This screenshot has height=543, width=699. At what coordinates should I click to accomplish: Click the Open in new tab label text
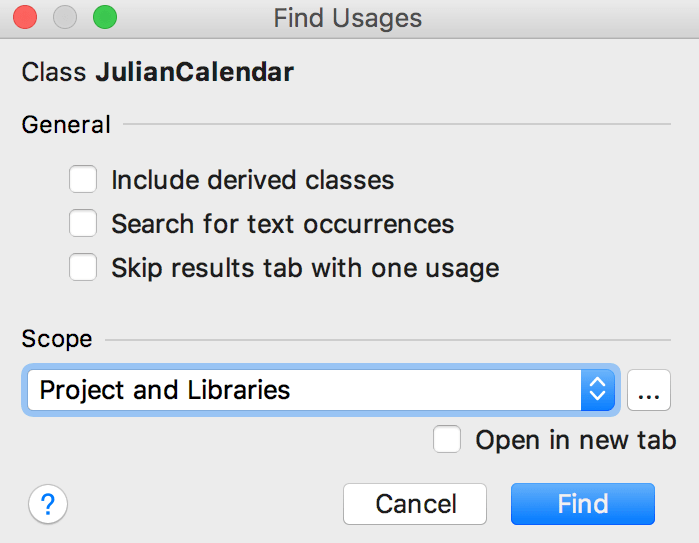[x=575, y=440]
